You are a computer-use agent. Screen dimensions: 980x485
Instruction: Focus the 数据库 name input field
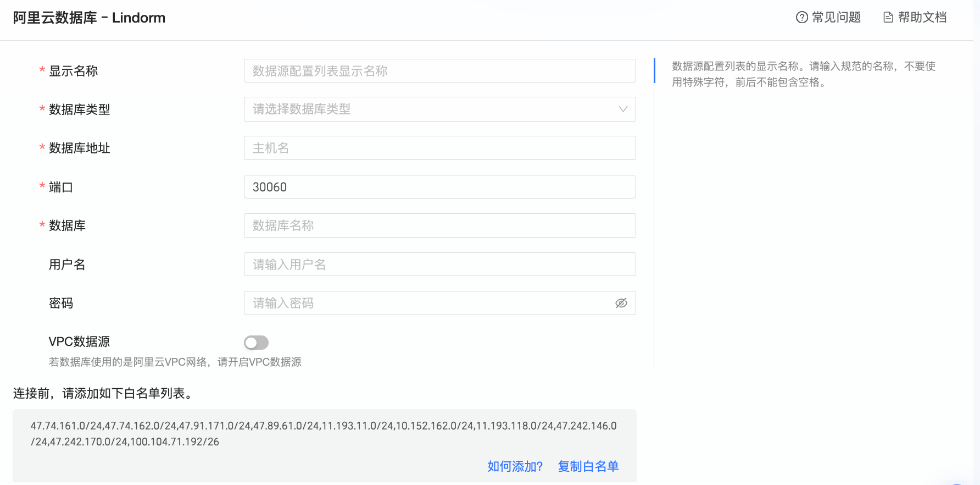[439, 225]
